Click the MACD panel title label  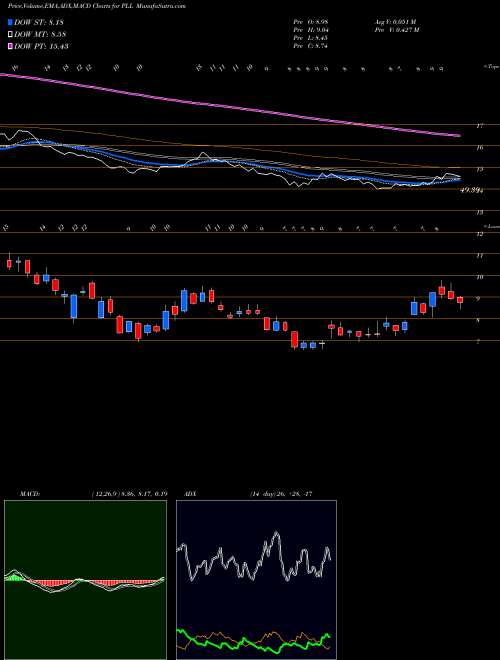(x=29, y=494)
